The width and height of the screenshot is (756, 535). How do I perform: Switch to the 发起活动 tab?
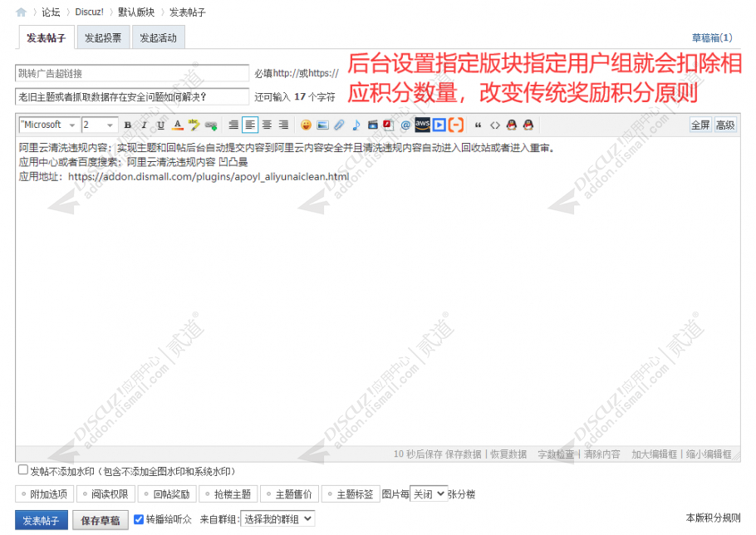coord(158,37)
